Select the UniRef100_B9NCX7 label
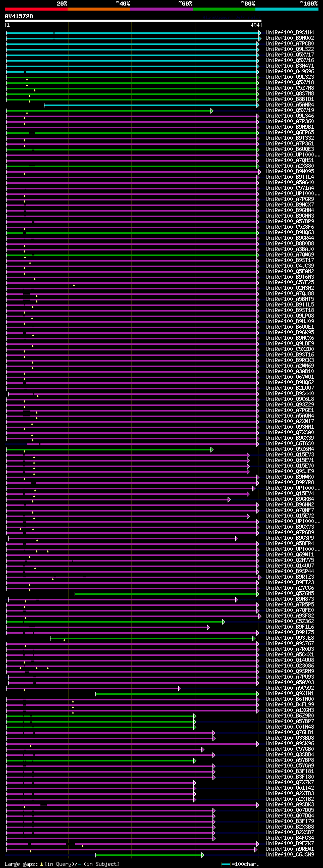 [290, 205]
